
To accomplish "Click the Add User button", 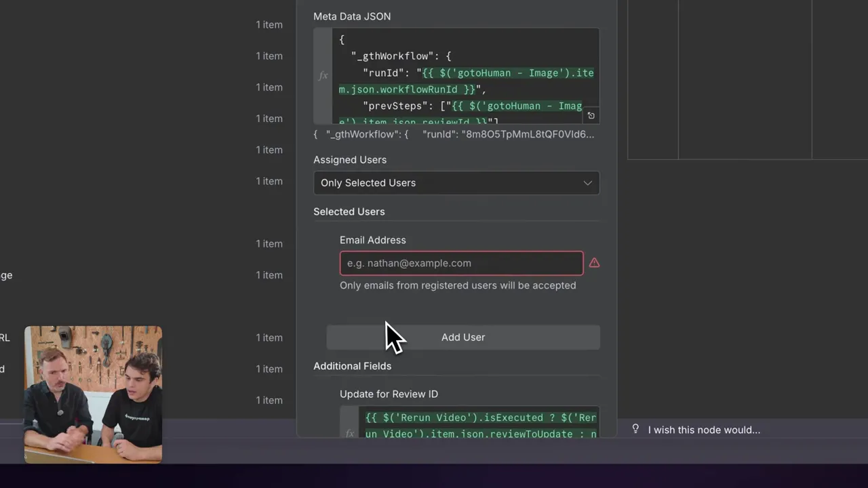I will tap(463, 337).
